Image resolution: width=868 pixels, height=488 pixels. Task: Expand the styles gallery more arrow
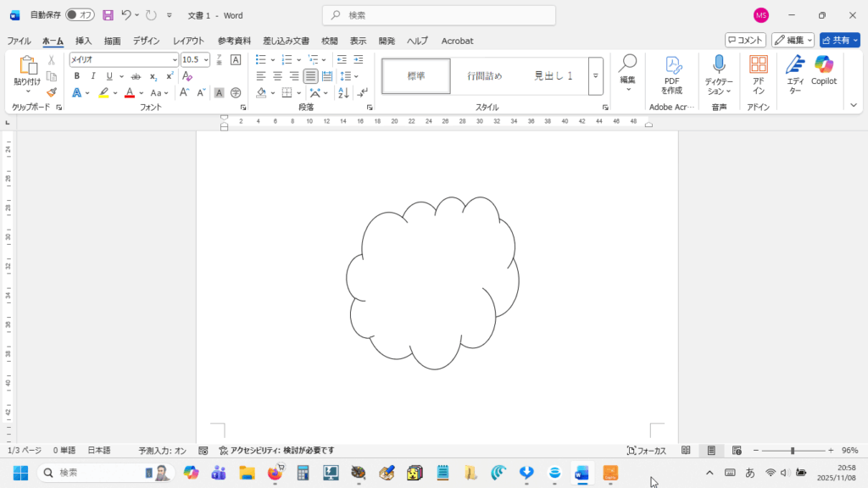tap(596, 76)
